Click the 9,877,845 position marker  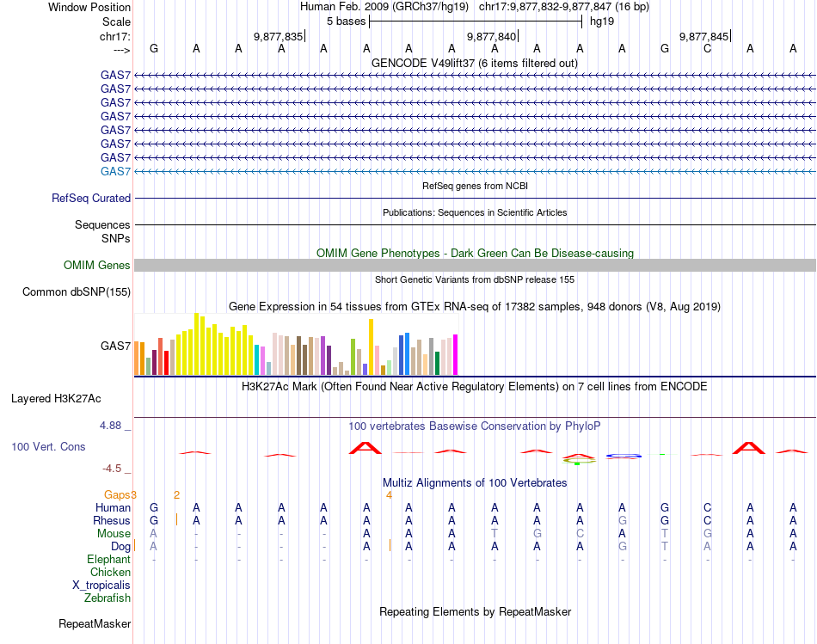(x=704, y=36)
